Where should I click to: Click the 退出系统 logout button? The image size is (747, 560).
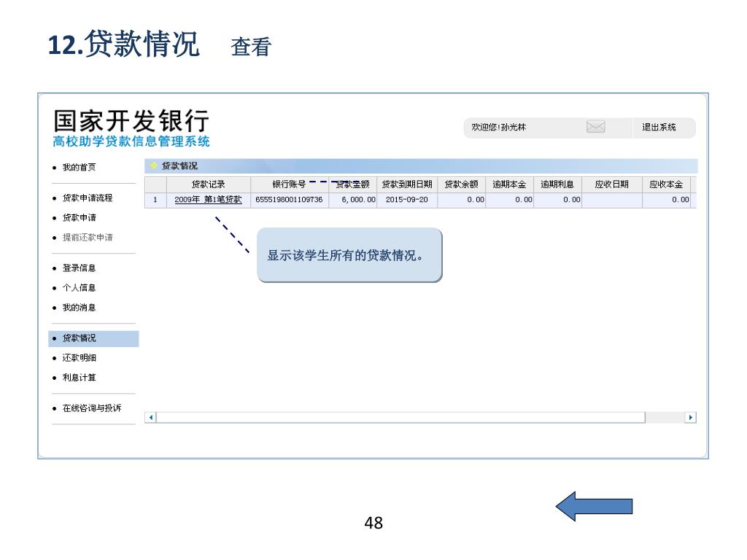coord(659,127)
